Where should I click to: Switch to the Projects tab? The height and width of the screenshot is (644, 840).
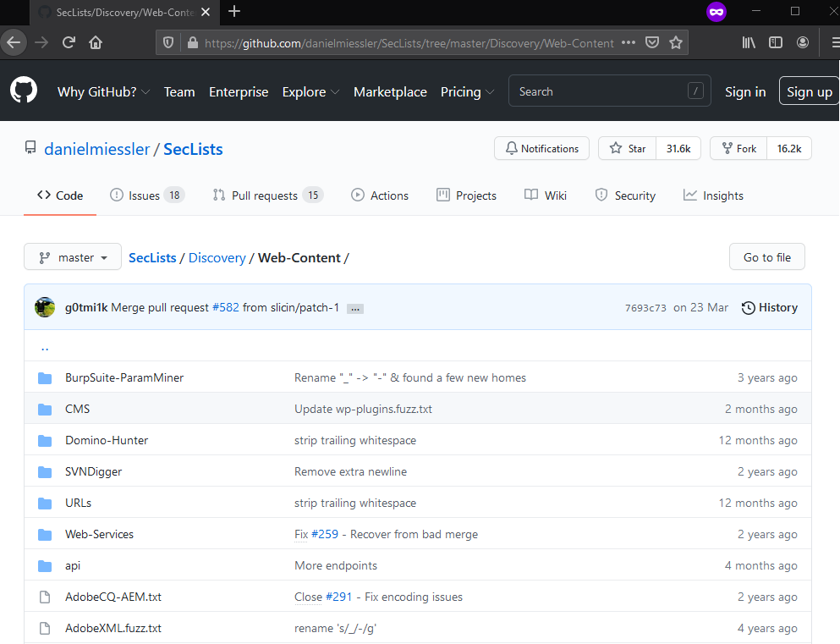click(x=467, y=195)
